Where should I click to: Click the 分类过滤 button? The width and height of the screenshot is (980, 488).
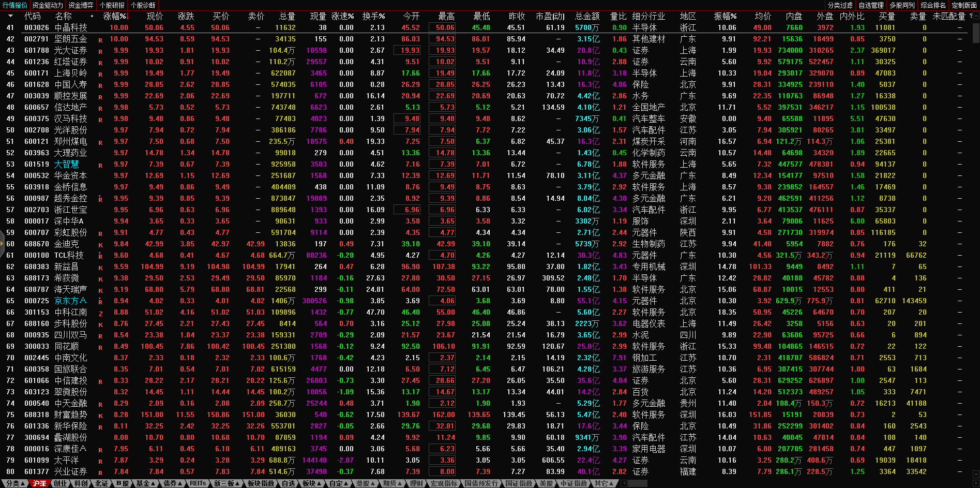(840, 5)
